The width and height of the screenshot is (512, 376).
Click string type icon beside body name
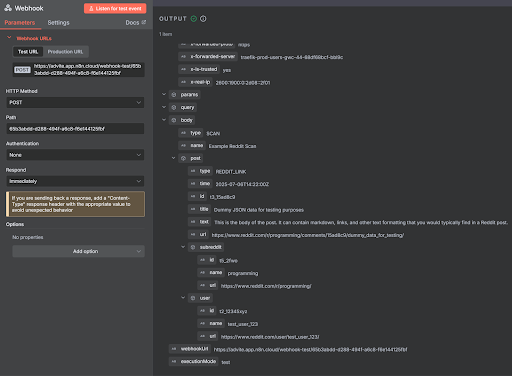click(x=183, y=146)
